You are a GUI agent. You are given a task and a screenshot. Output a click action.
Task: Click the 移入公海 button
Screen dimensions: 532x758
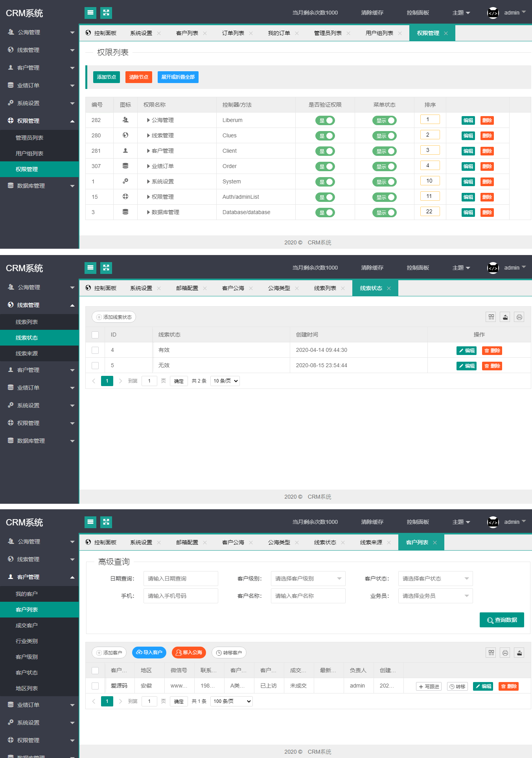(189, 653)
